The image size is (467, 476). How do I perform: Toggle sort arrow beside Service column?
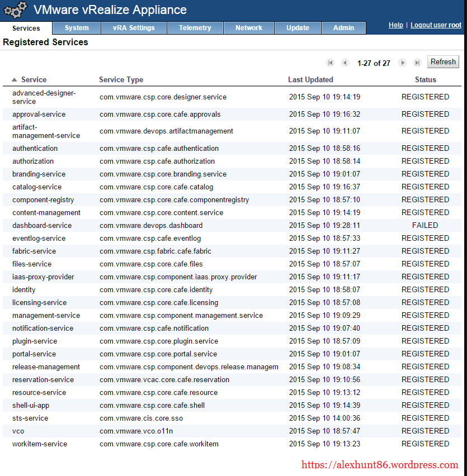(x=15, y=79)
